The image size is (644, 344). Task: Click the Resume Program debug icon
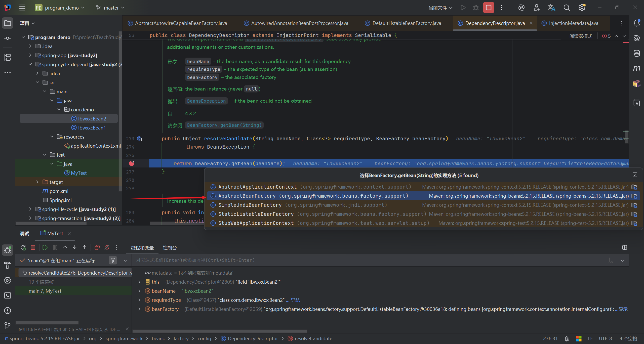(45, 248)
